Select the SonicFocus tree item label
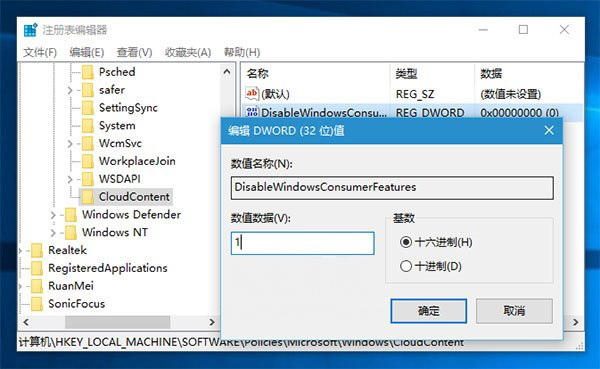The width and height of the screenshot is (600, 369). pyautogui.click(x=77, y=304)
